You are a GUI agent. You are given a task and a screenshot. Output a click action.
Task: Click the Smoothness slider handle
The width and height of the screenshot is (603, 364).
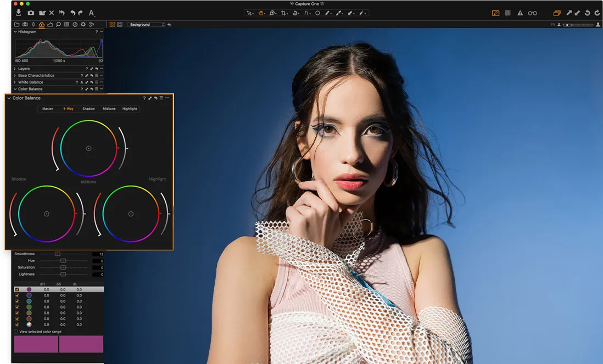57,254
